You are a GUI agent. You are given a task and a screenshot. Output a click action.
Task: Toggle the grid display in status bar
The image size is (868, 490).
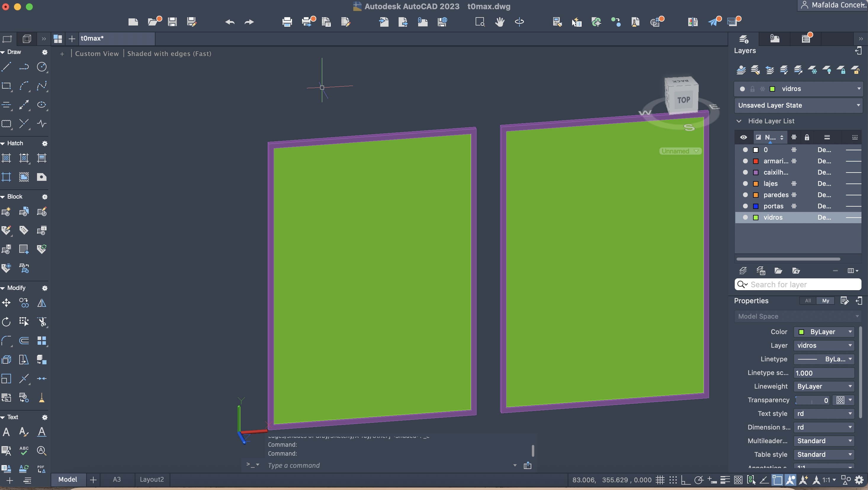(x=660, y=480)
